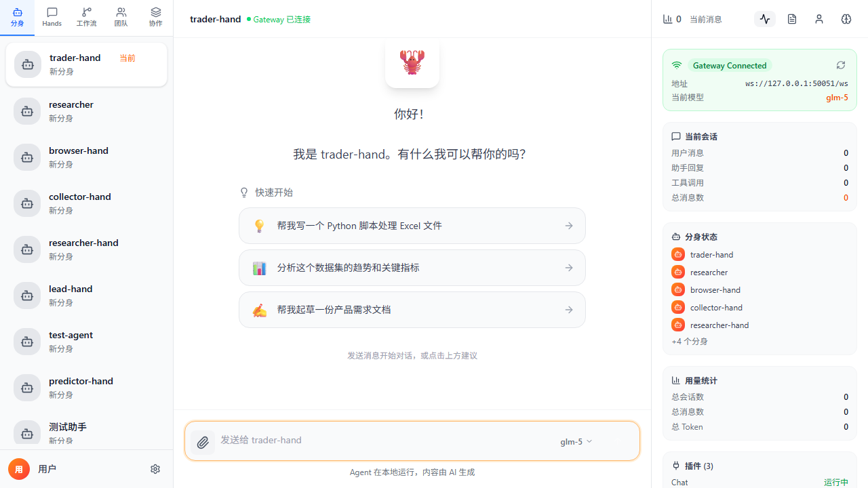Image resolution: width=868 pixels, height=488 pixels.
Task: Click the paperclip attachment icon
Action: 203,443
